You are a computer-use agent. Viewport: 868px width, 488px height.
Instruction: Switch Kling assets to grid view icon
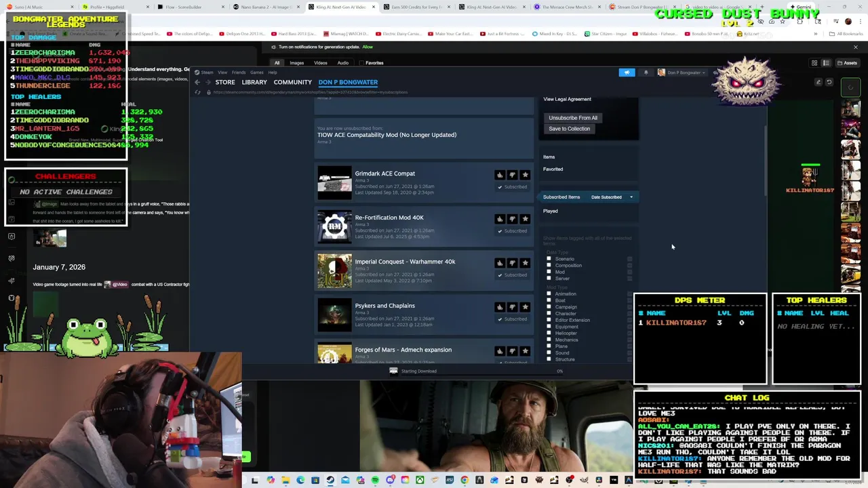[814, 63]
